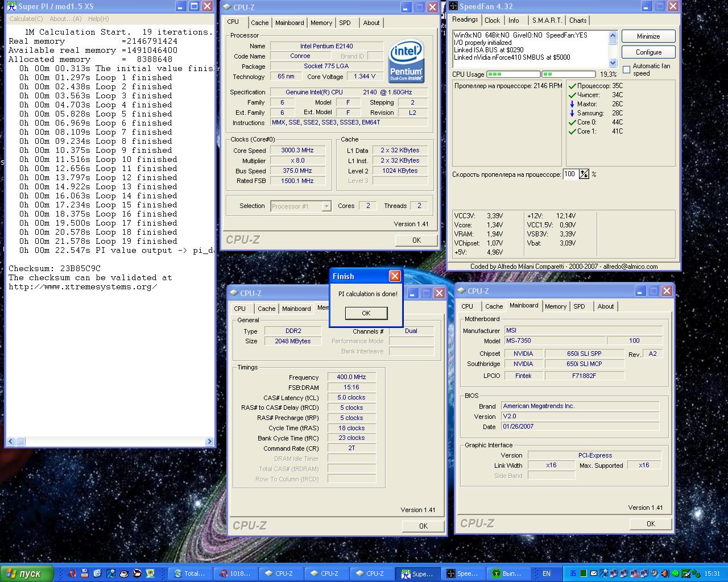Open SPD tab in CPU-Z mainboard window

click(579, 306)
